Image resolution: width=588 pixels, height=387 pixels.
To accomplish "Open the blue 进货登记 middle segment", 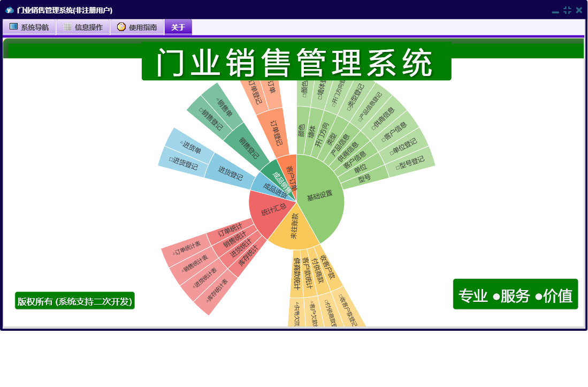I will click(230, 172).
